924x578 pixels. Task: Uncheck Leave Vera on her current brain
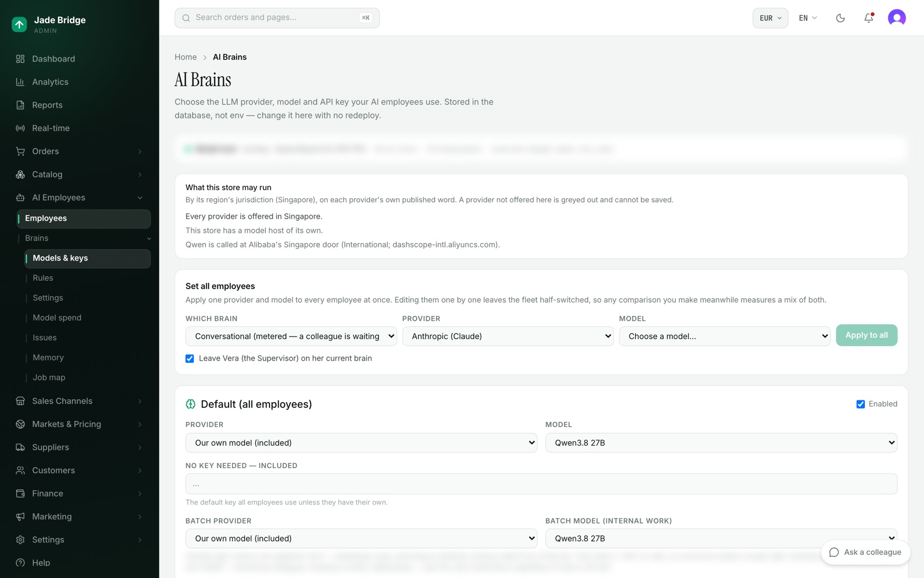point(190,359)
